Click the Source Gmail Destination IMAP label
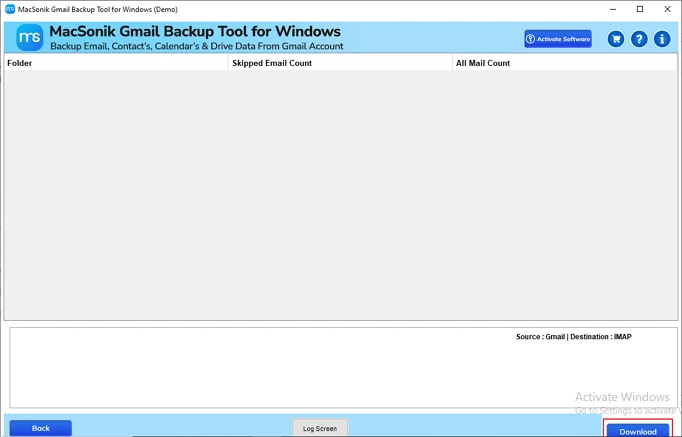 pos(574,337)
